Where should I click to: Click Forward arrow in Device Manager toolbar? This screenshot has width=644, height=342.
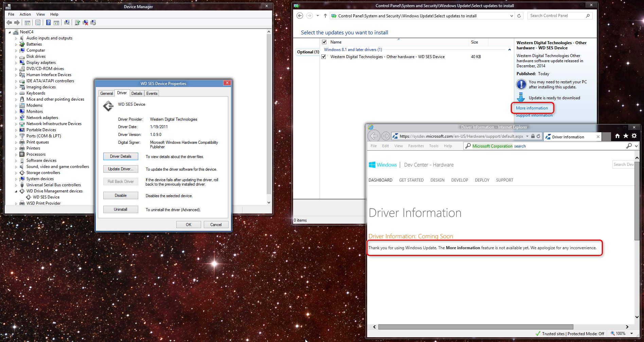tap(17, 22)
